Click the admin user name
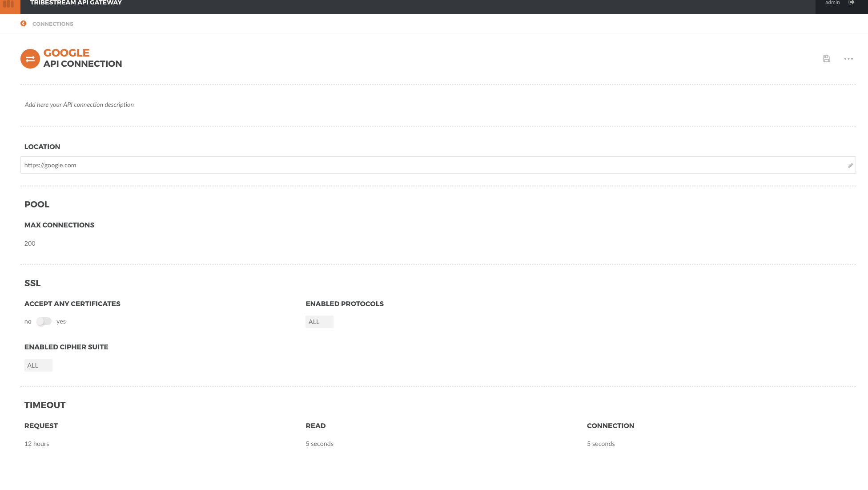 coord(832,3)
